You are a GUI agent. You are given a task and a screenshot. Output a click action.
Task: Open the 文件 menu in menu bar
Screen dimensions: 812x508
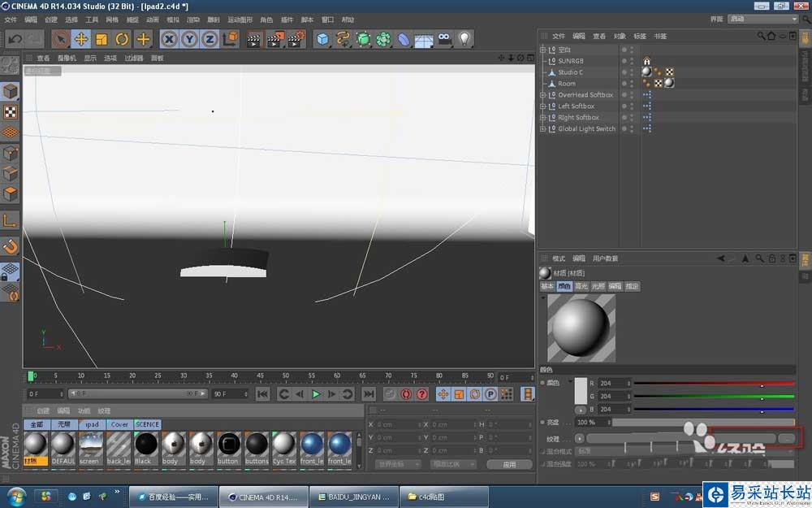click(x=11, y=19)
